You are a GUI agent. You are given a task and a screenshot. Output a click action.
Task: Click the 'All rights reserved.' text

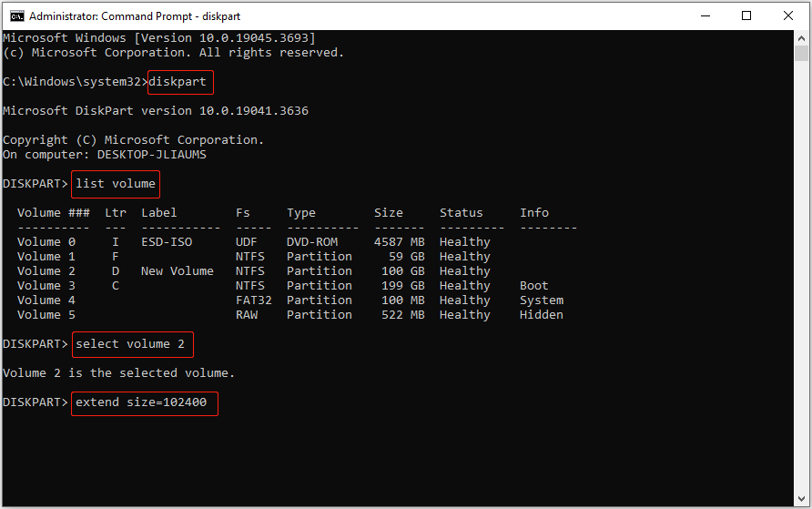tap(272, 53)
